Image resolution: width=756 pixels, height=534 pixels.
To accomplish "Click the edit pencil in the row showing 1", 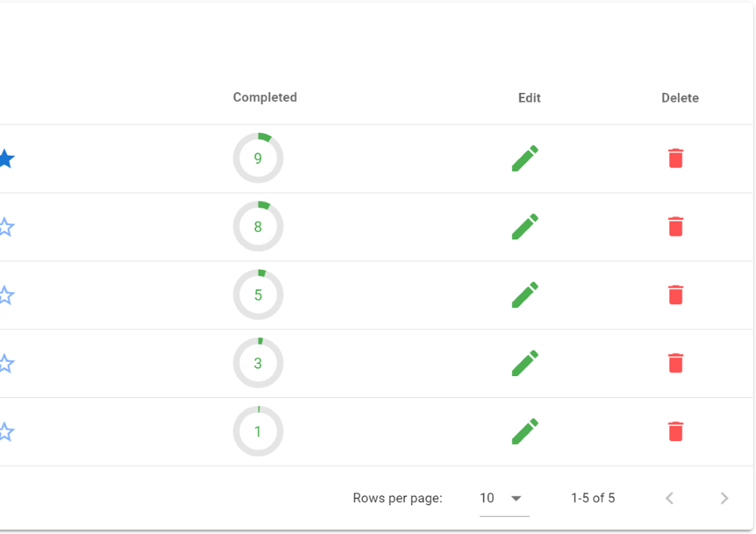I will point(525,431).
